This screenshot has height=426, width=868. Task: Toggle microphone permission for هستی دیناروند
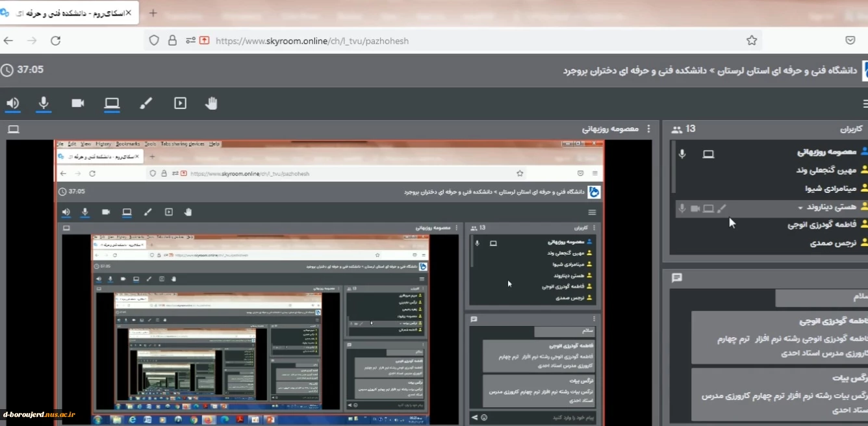pyautogui.click(x=682, y=208)
